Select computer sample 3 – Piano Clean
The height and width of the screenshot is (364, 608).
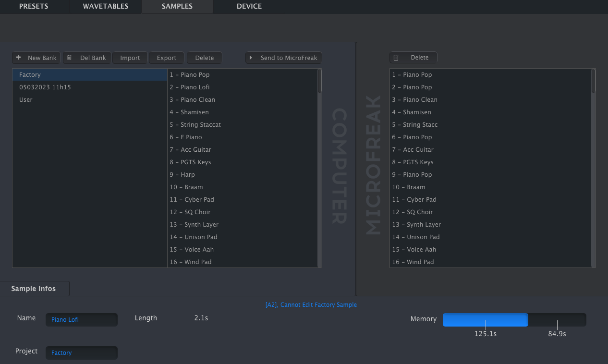pyautogui.click(x=242, y=99)
